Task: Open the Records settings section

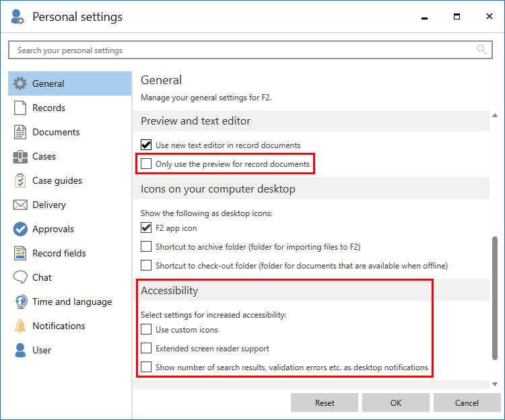Action: 70,108
